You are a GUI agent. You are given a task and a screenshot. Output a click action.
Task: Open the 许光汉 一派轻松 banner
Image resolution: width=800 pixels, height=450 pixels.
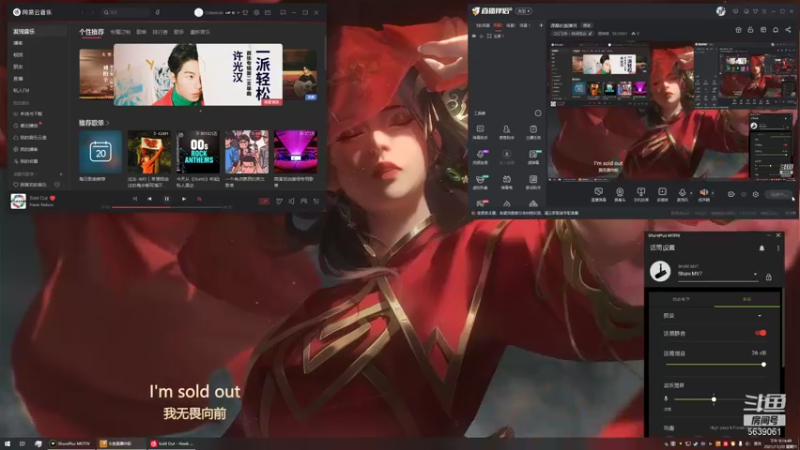point(198,74)
